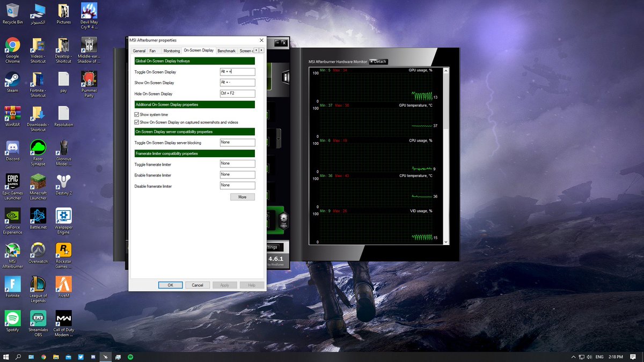Open Rockstar Games desktop icon

click(63, 255)
